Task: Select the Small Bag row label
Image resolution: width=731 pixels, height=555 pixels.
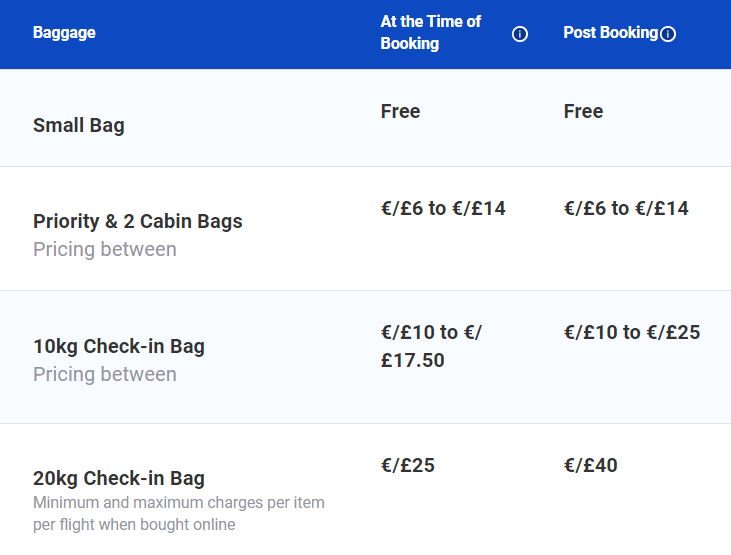Action: (x=79, y=125)
